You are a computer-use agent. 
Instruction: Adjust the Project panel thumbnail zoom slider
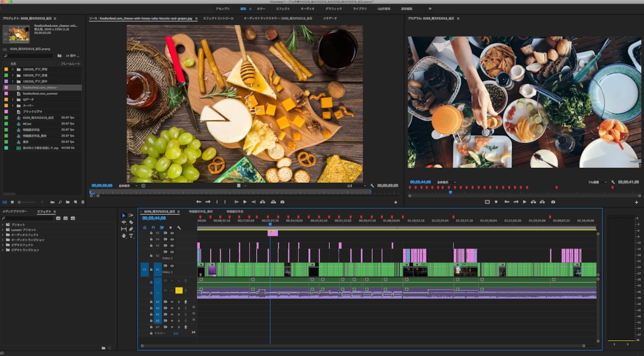(27, 202)
